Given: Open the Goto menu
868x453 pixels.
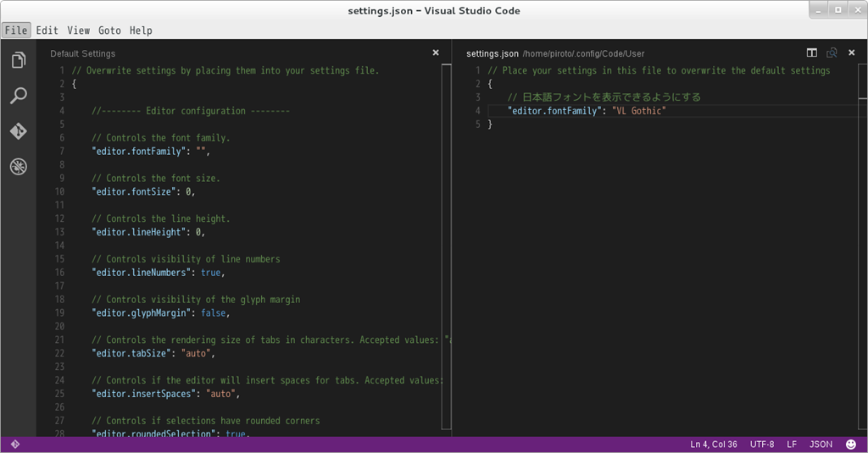Looking at the screenshot, I should 109,30.
